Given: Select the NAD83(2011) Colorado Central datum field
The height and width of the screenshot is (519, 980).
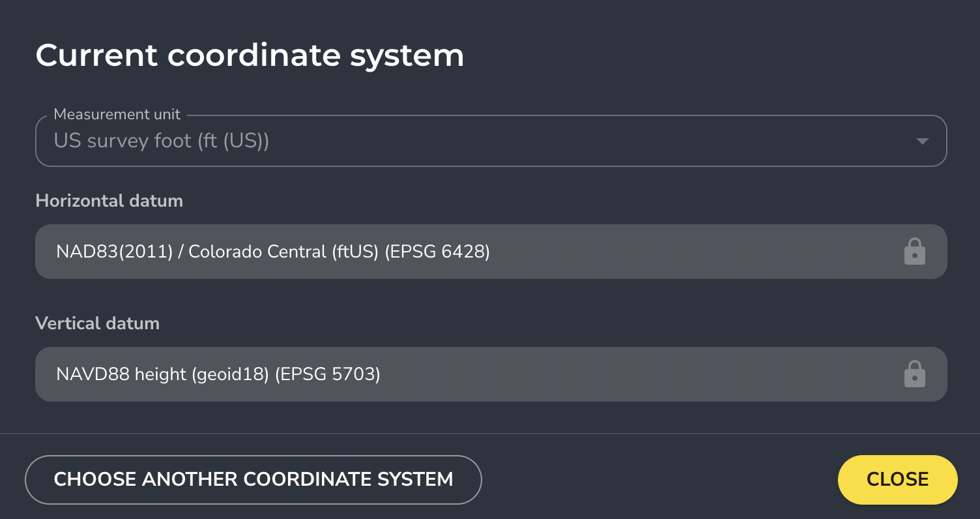Looking at the screenshot, I should pos(491,252).
